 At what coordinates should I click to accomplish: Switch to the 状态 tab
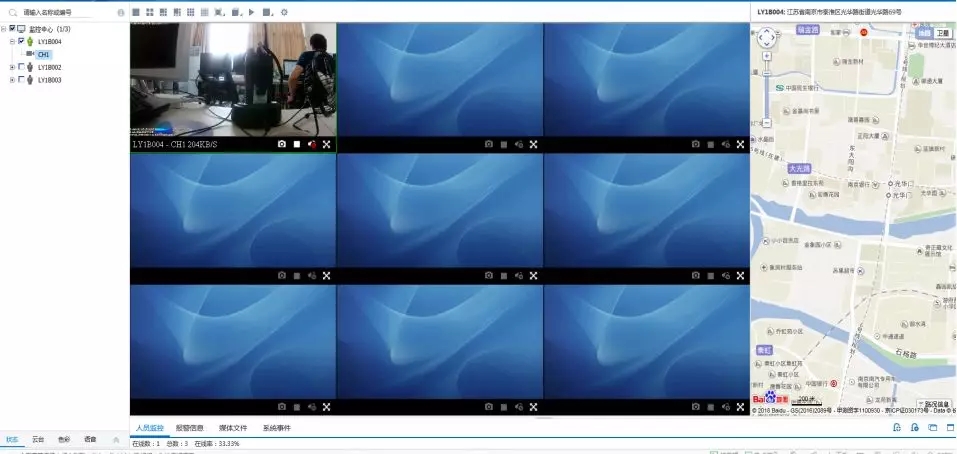click(x=12, y=439)
